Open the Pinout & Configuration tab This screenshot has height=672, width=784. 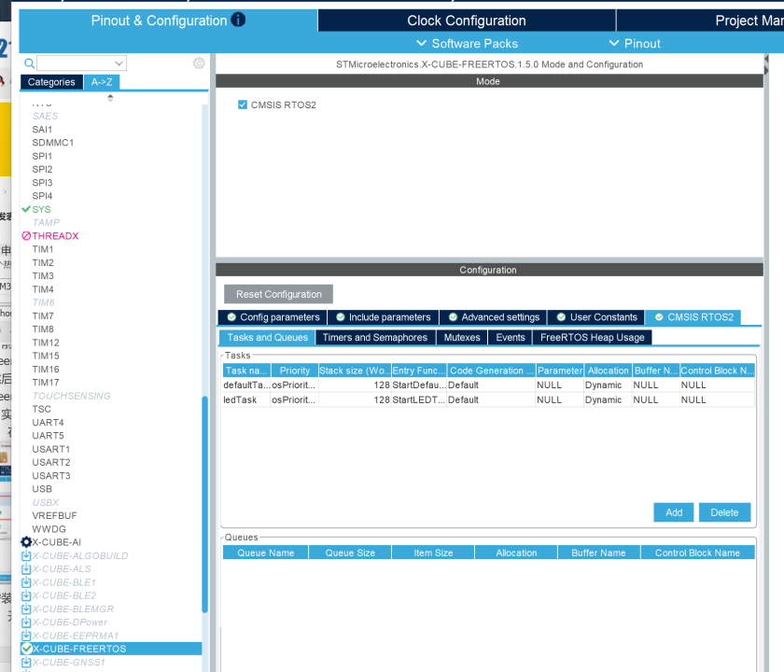(x=168, y=21)
